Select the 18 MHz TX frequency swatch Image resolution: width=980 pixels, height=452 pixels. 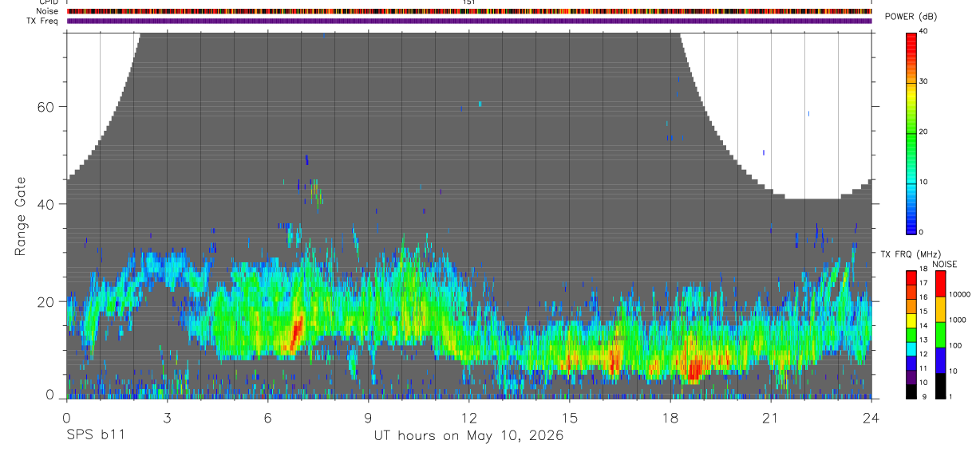(911, 277)
